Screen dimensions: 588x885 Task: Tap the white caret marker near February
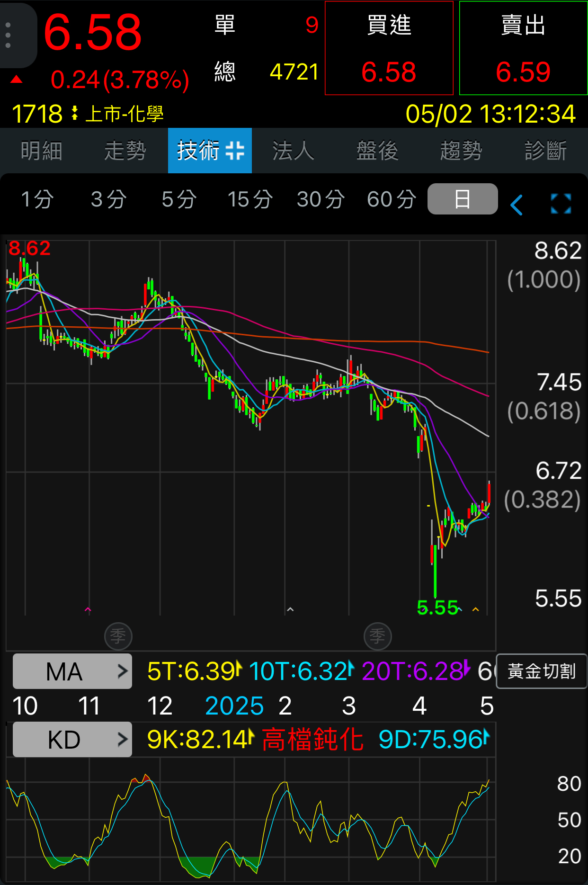[x=290, y=609]
